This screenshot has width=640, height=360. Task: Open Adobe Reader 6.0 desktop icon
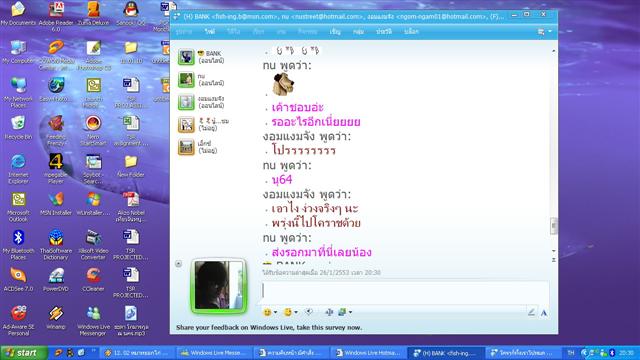[x=56, y=16]
